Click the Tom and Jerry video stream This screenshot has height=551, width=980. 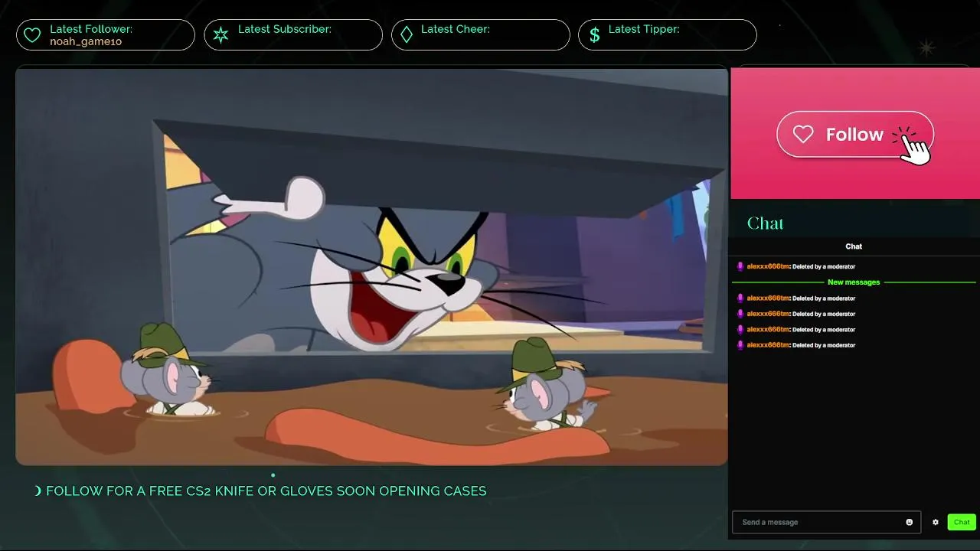371,266
